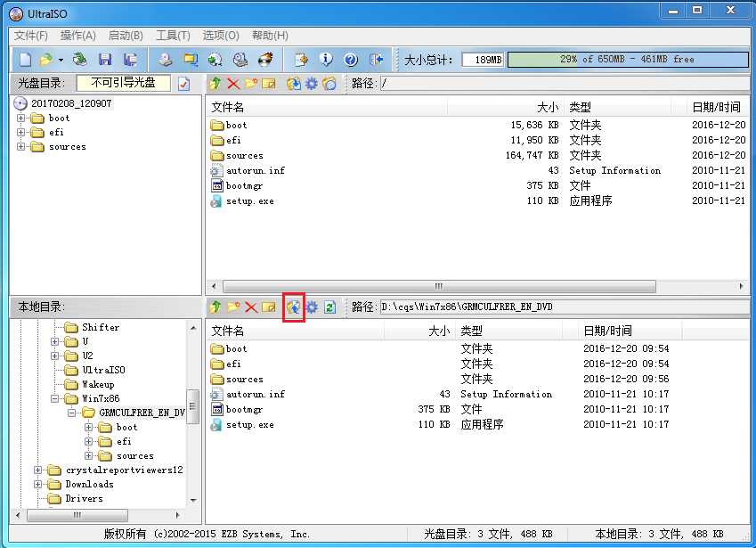Sort disc files by 大小 column header
756x548 pixels.
[505, 107]
